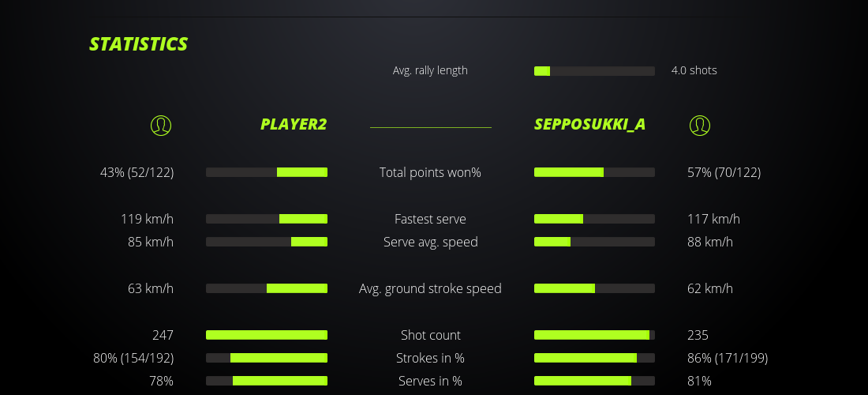This screenshot has height=395, width=868.
Task: Click PLAYER2's Serve avg. speed bar
Action: pyautogui.click(x=267, y=242)
